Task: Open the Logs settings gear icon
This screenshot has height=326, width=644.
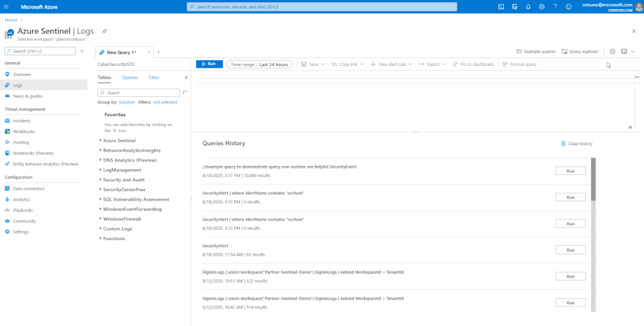Action: [612, 52]
